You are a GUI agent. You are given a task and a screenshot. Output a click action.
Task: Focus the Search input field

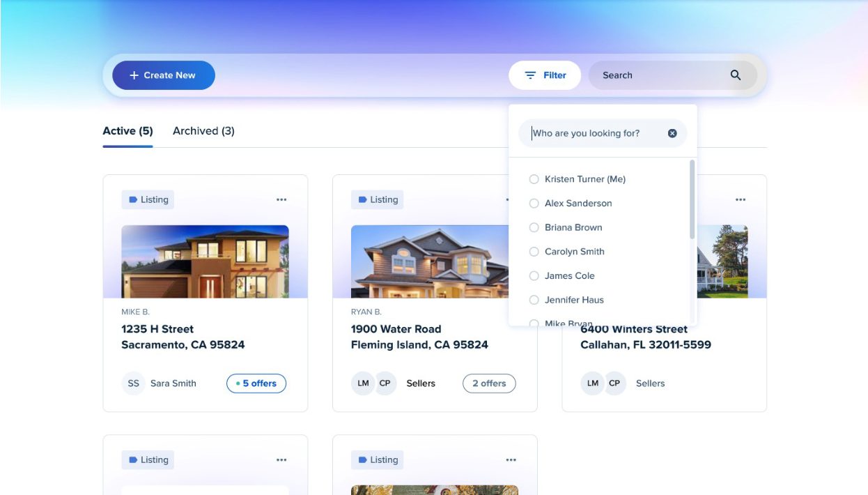pyautogui.click(x=673, y=75)
